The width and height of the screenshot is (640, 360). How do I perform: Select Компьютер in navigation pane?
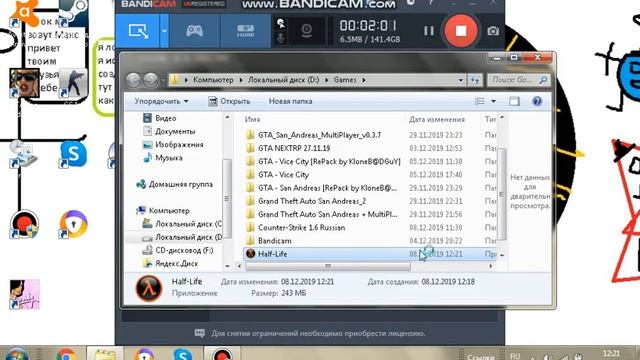[163, 211]
